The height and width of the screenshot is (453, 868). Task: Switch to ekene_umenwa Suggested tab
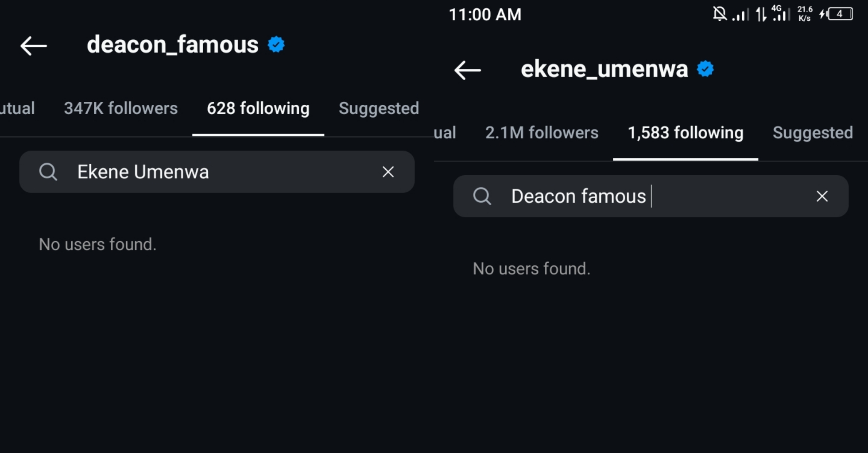[x=813, y=133]
